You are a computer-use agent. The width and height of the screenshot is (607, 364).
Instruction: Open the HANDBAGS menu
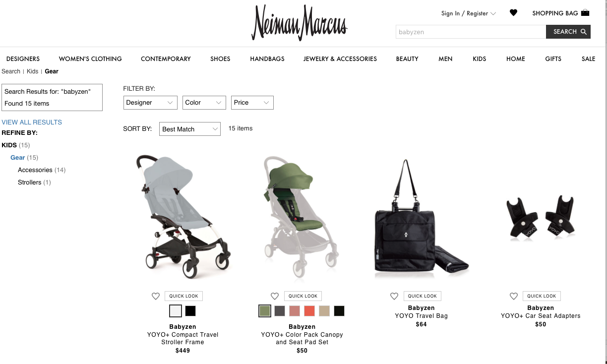tap(267, 59)
